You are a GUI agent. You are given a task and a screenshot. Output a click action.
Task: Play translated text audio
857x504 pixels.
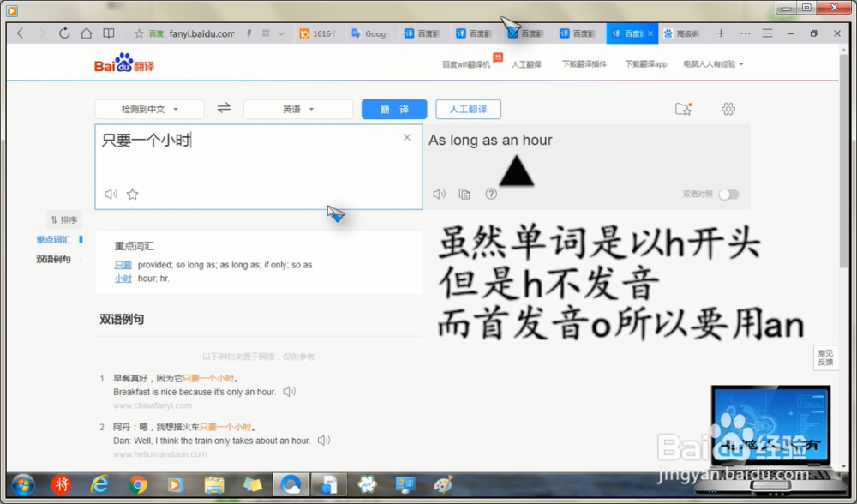tap(439, 194)
